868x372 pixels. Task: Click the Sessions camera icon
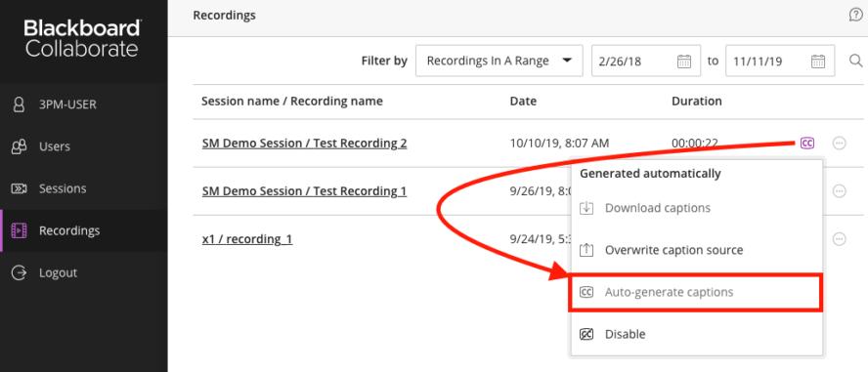[20, 188]
